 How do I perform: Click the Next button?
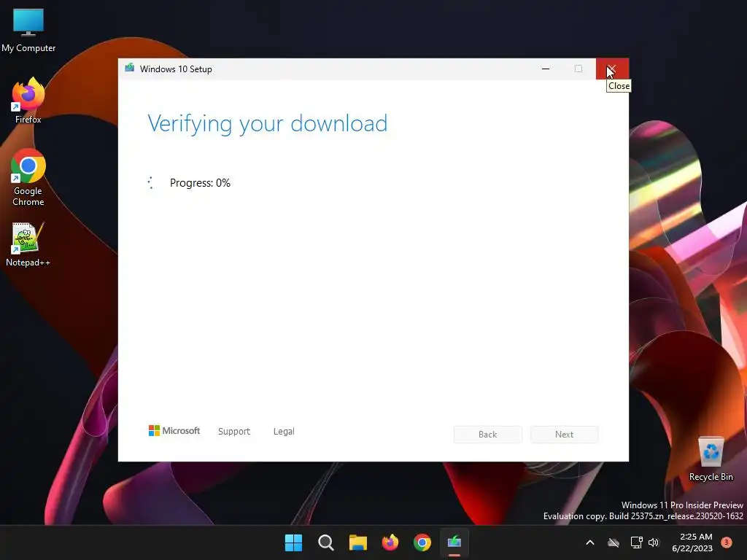tap(565, 435)
